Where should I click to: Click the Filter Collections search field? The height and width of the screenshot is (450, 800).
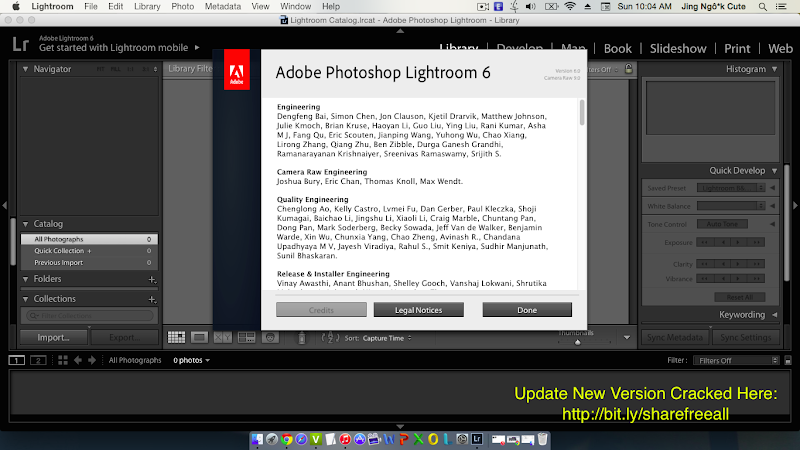(x=90, y=316)
